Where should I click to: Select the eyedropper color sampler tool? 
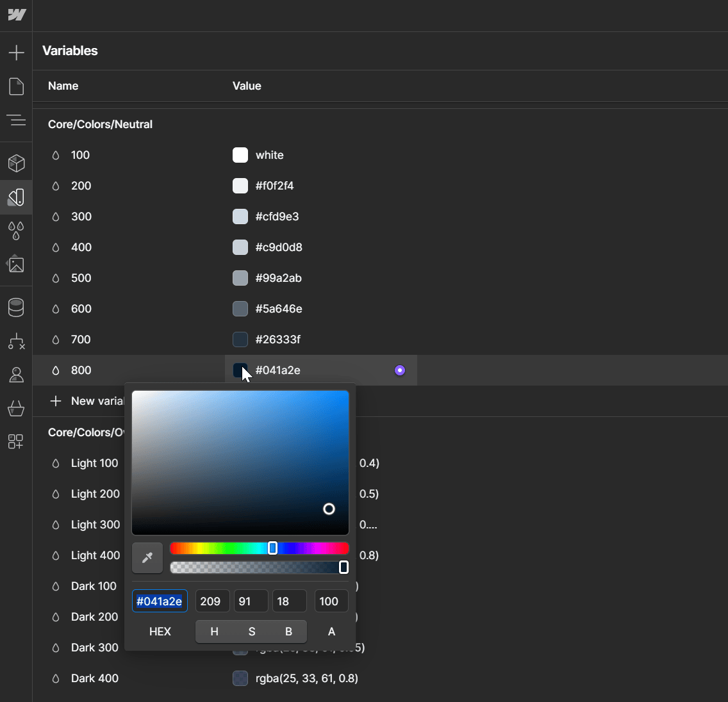tap(147, 557)
